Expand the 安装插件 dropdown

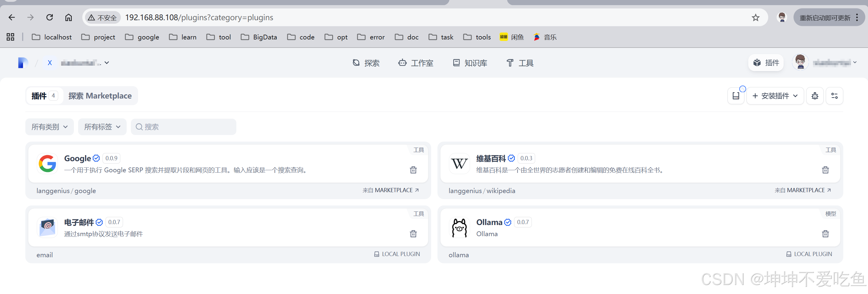pos(775,96)
